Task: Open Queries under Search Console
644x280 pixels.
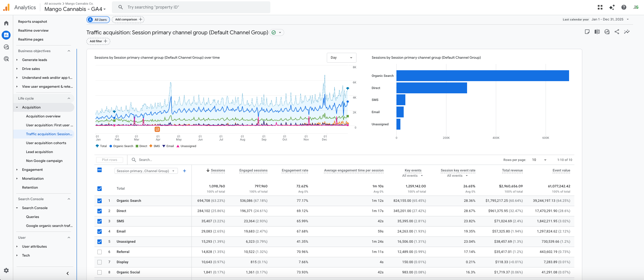Action: [x=33, y=217]
